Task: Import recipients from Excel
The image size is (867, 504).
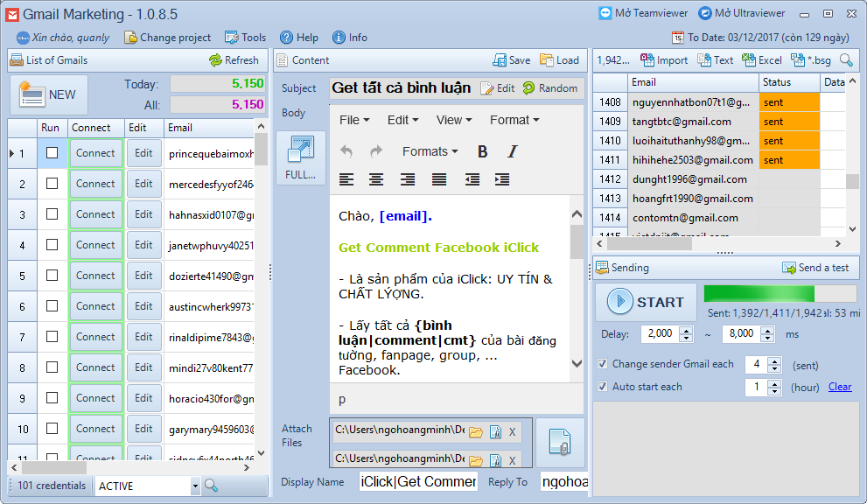Action: 762,60
